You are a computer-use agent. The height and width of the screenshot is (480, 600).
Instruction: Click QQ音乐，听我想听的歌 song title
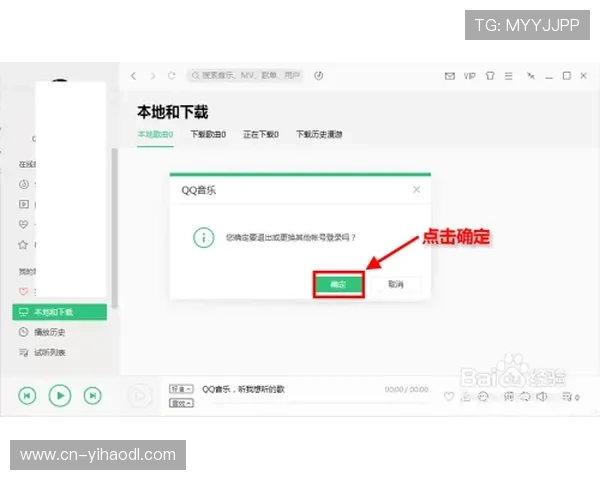click(x=243, y=389)
